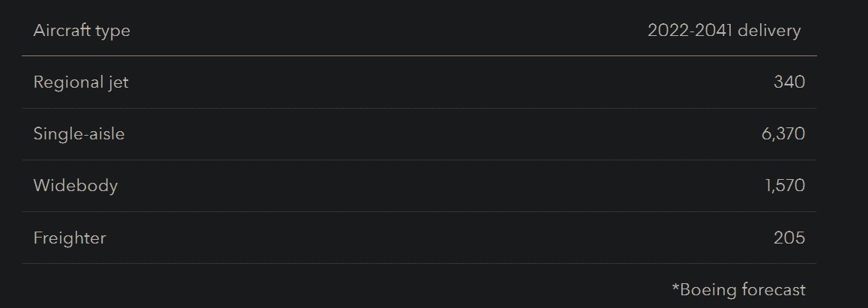Select the Single-aisle row label
This screenshot has width=868, height=308.
(x=79, y=134)
